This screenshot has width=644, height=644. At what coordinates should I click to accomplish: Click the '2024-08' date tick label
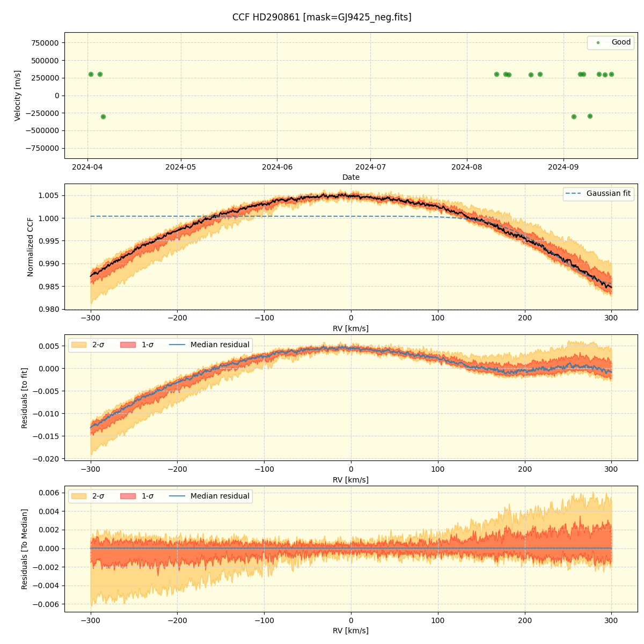(x=467, y=167)
